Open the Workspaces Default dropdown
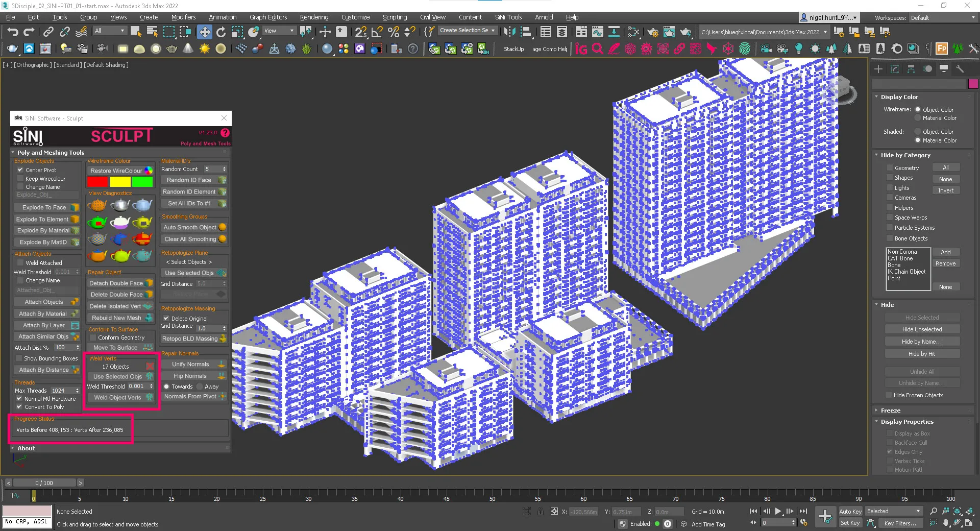980x531 pixels. 943,18
